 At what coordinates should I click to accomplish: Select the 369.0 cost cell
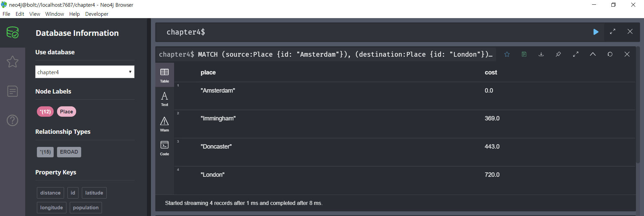click(x=492, y=118)
